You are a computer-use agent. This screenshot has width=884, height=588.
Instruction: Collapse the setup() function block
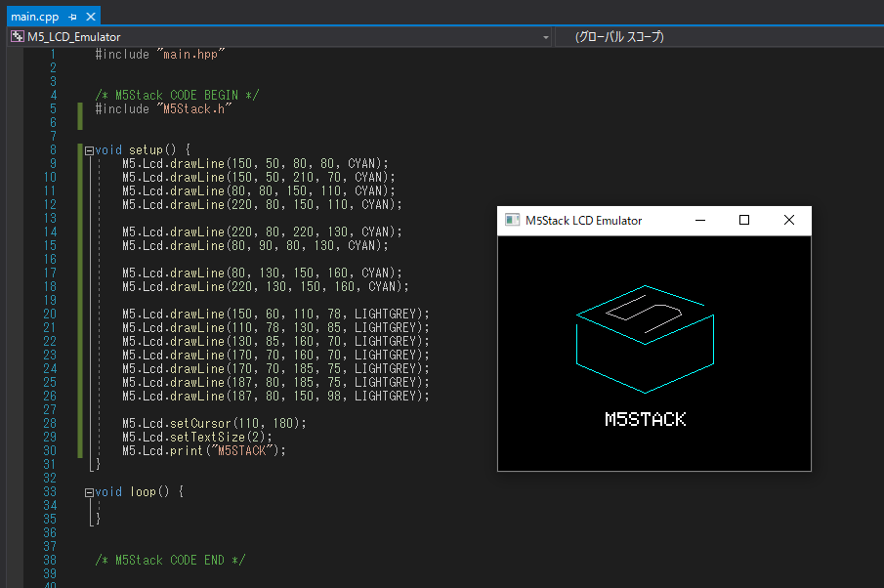click(x=89, y=150)
